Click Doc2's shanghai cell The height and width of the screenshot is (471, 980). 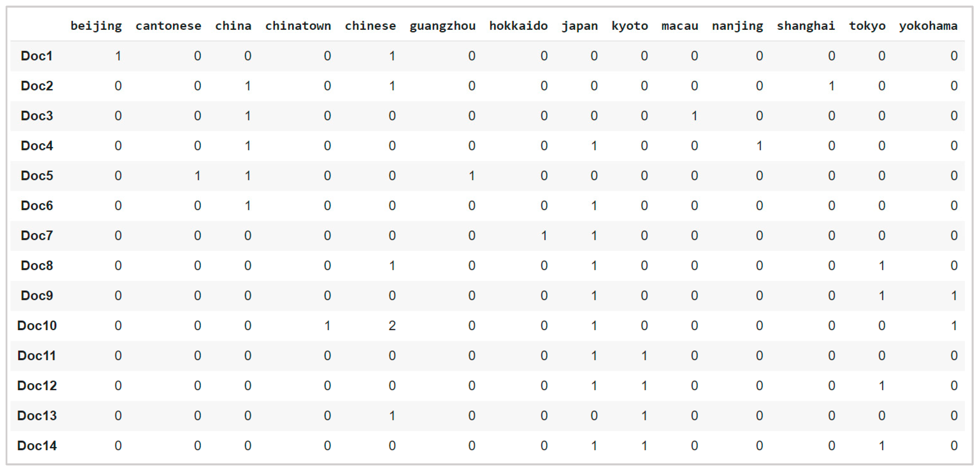(831, 86)
